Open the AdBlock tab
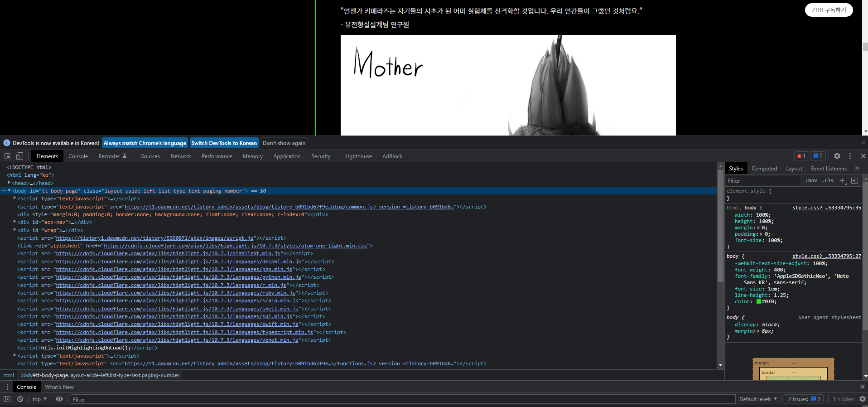The image size is (868, 407). coord(392,156)
